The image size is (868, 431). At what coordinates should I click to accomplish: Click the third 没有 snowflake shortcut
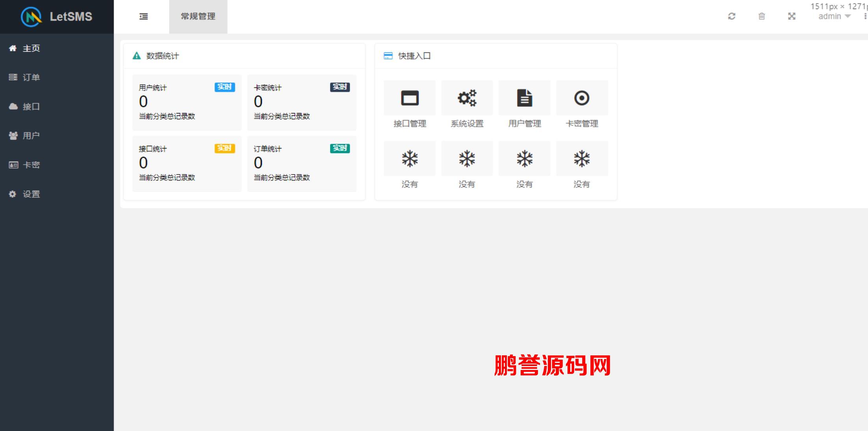click(525, 159)
